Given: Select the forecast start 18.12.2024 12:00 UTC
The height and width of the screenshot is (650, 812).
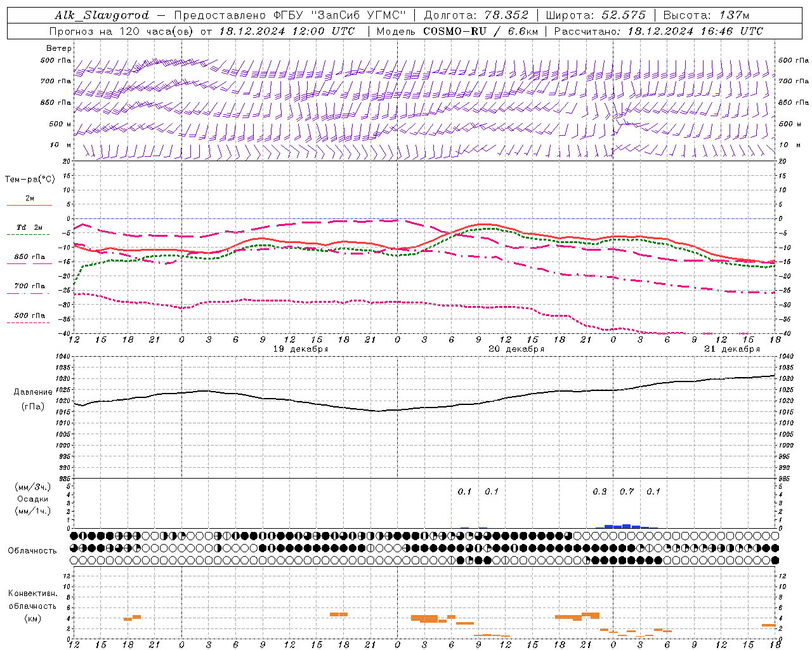Looking at the screenshot, I should [287, 31].
